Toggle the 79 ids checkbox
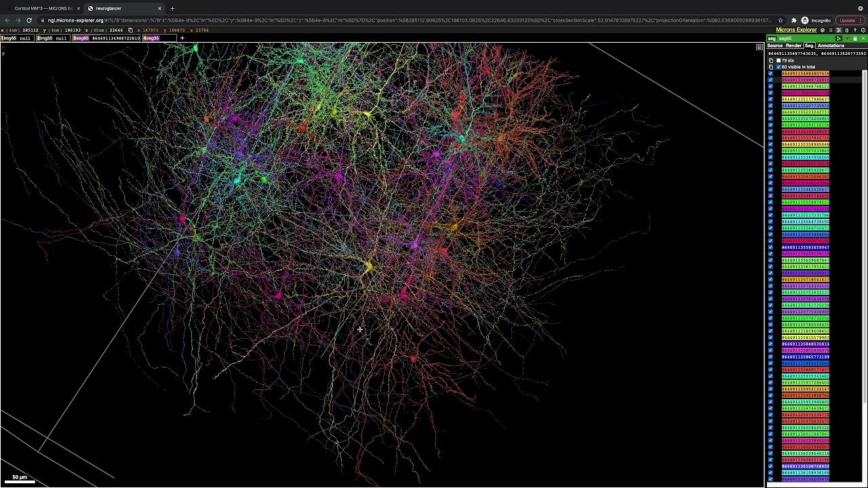868x488 pixels. [778, 60]
